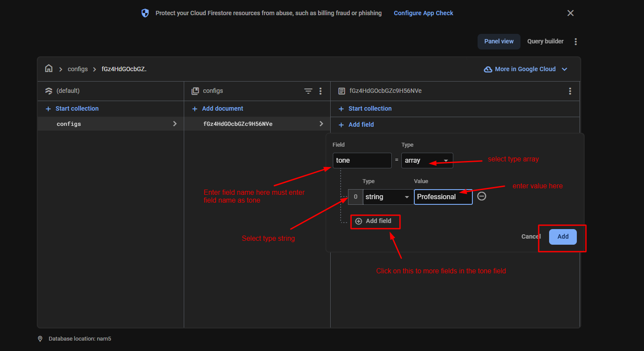Open configs collection three-dot menu
The height and width of the screenshot is (351, 644).
pos(320,91)
